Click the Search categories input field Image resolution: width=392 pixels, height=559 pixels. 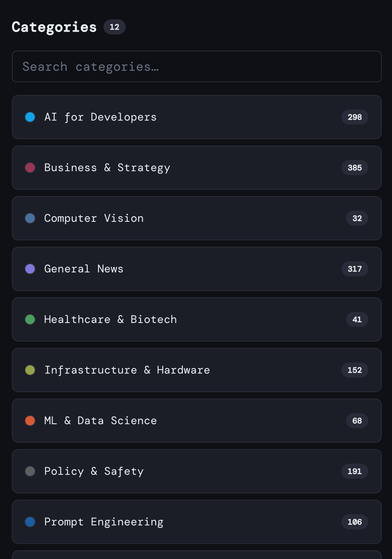point(196,66)
